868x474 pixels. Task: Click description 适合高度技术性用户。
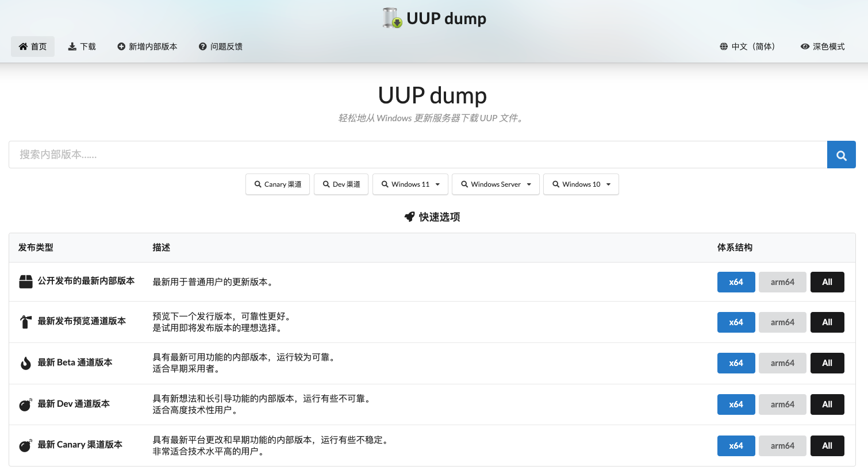tap(196, 410)
